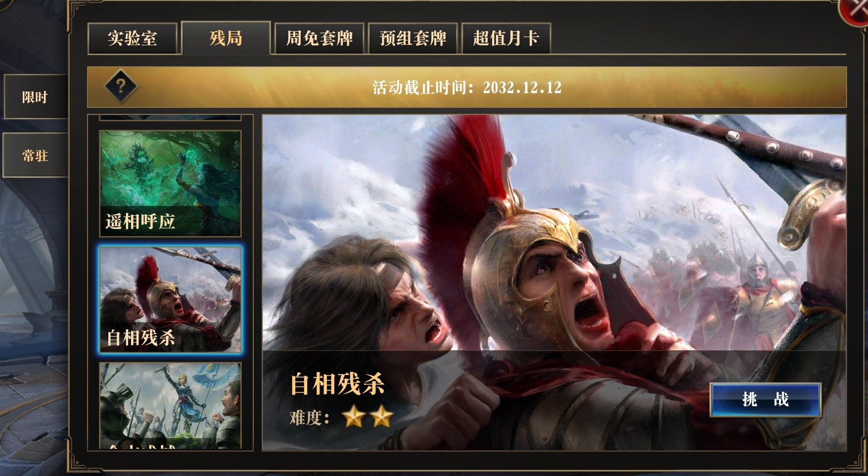Viewport: 868px width, 476px height.
Task: Close the panel with the red X
Action: pyautogui.click(x=854, y=10)
